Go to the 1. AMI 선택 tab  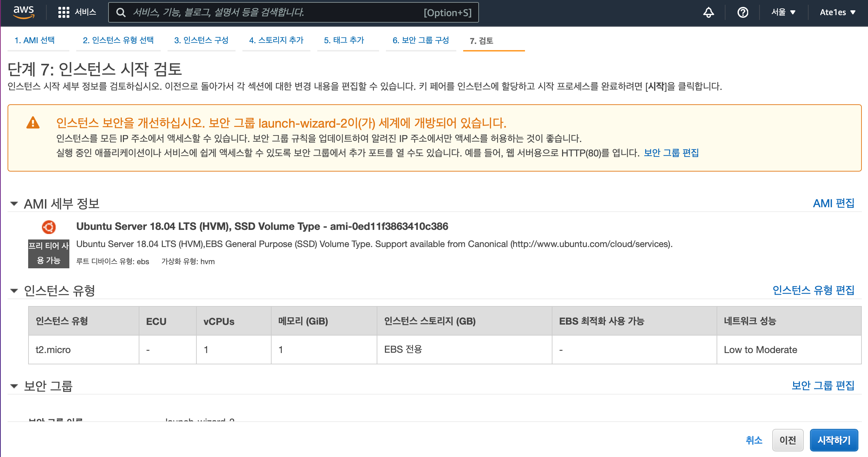coord(35,40)
